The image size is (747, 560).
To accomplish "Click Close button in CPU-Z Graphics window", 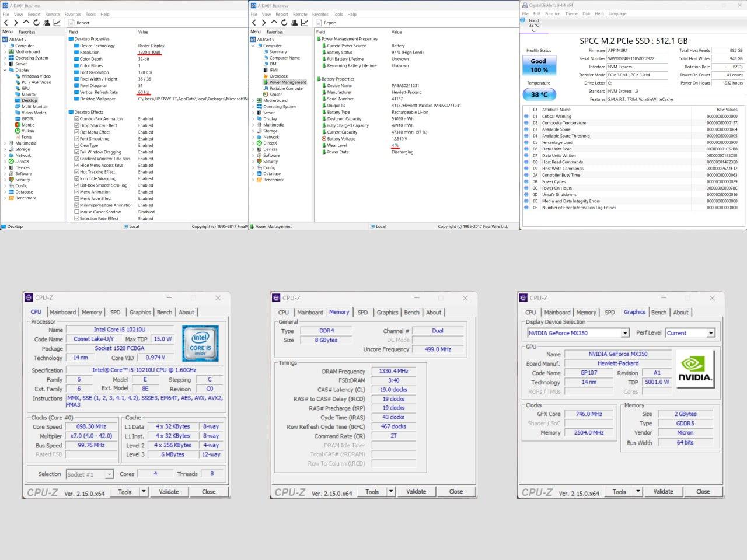I will point(703,491).
